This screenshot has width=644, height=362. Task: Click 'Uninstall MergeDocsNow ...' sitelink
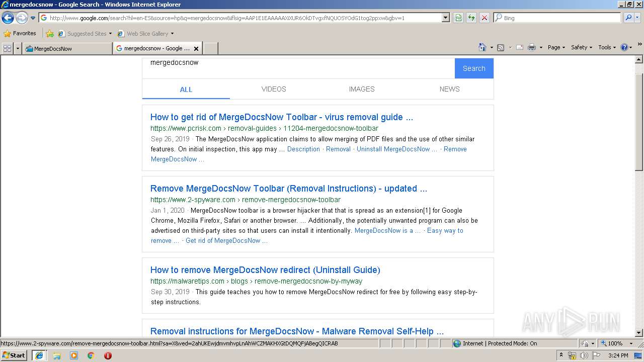(397, 149)
